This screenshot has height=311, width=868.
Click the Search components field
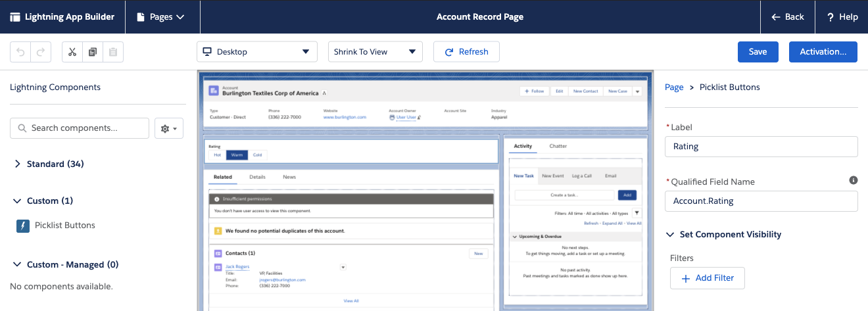[x=80, y=128]
